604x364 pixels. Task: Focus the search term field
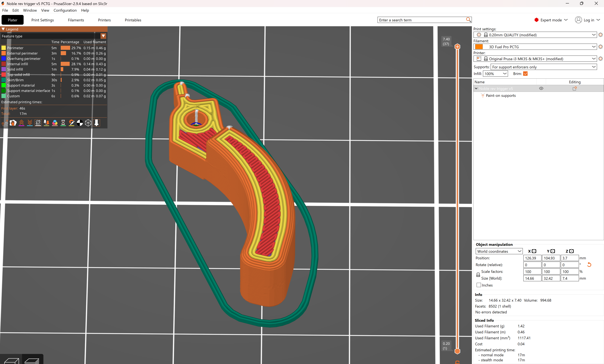(421, 20)
